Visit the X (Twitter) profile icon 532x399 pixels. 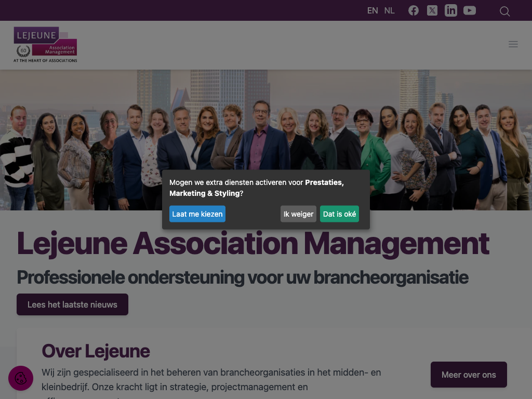click(432, 10)
